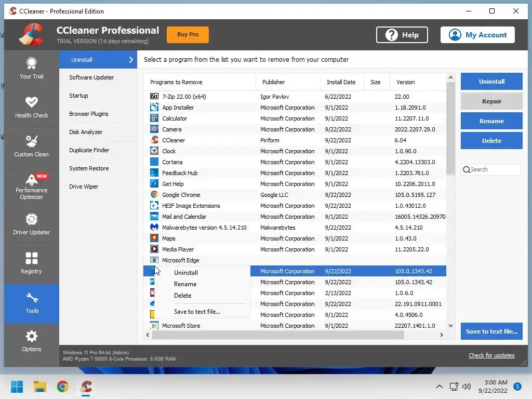Click the Repair button
This screenshot has width=532, height=399.
click(x=491, y=101)
